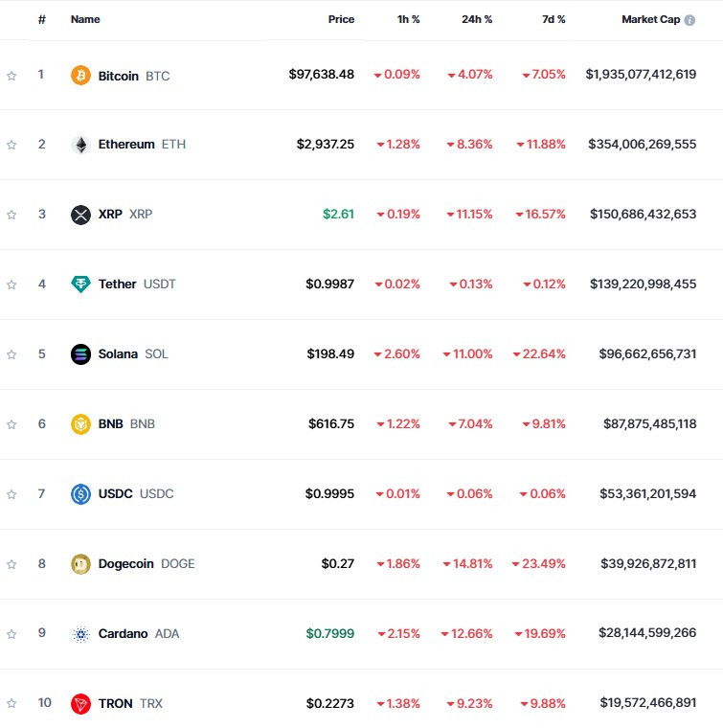
Task: Click the Market Cap info icon
Action: coord(689,19)
